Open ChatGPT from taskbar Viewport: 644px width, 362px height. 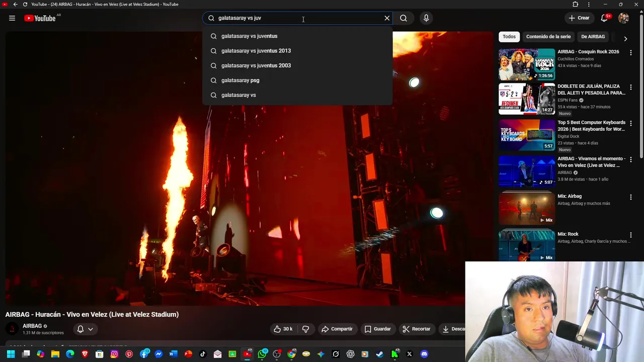coord(350,354)
